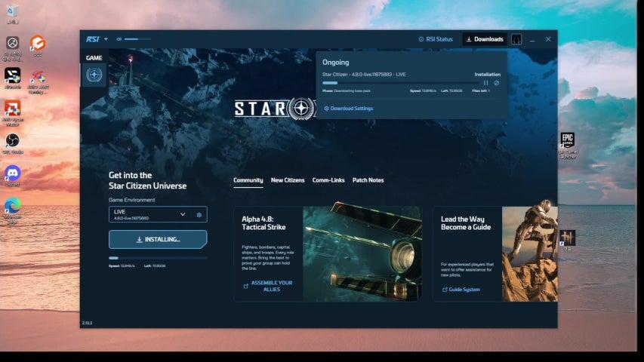Select the Discord desktop shortcut
Image resolution: width=644 pixels, height=362 pixels.
pyautogui.click(x=12, y=176)
